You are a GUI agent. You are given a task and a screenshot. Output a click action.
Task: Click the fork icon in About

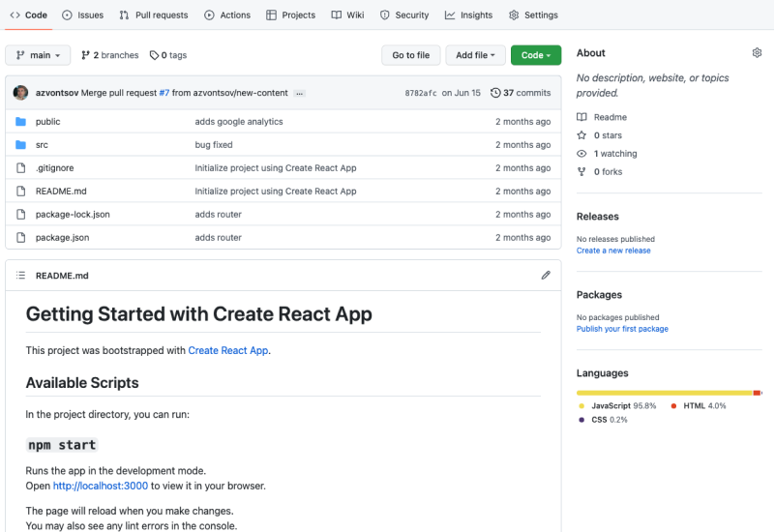[581, 172]
